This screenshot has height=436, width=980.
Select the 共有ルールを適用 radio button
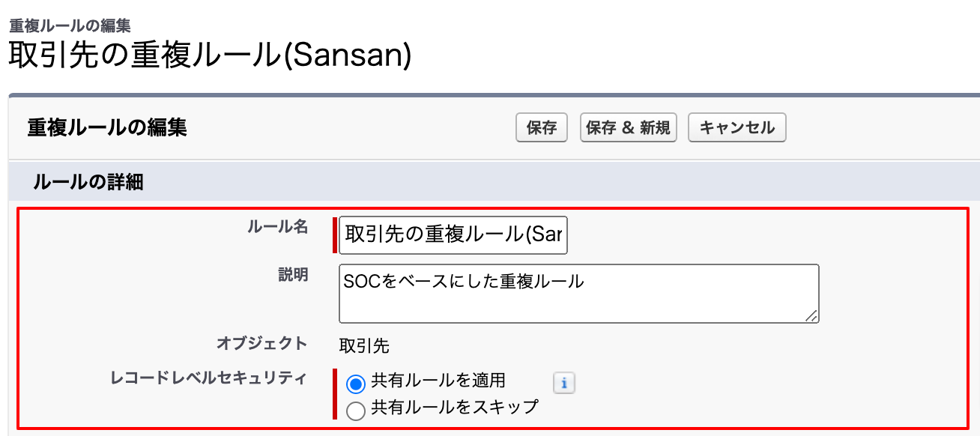coord(356,384)
